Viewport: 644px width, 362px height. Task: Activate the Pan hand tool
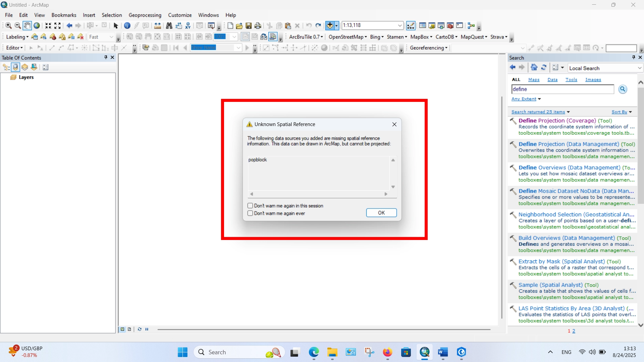click(x=27, y=25)
